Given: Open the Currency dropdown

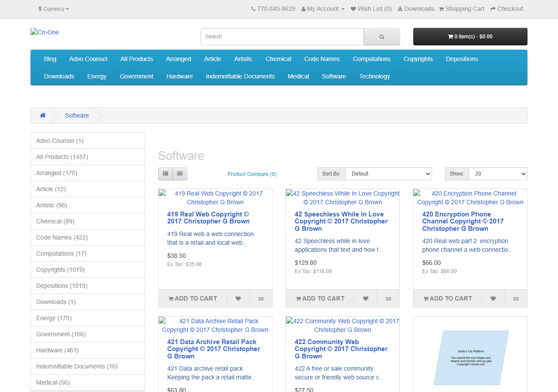Looking at the screenshot, I should coord(54,9).
